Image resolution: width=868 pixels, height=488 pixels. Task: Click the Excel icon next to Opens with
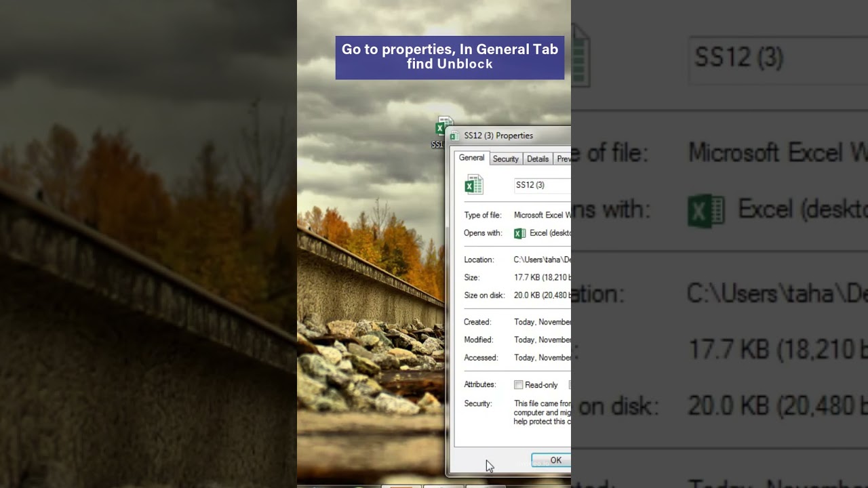click(x=519, y=233)
